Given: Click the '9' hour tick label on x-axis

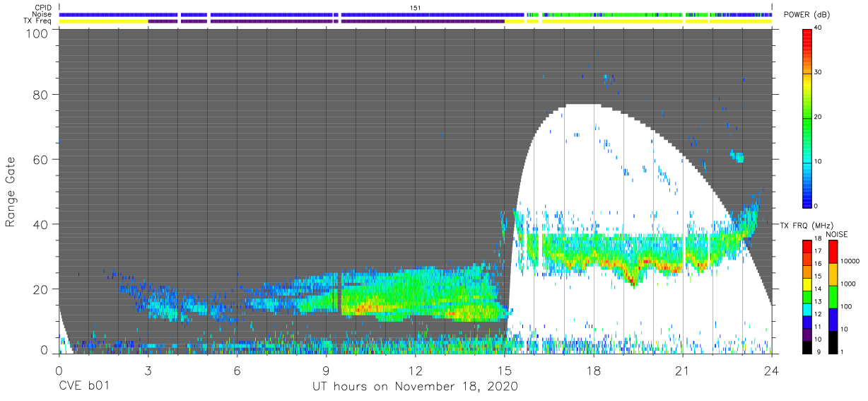Looking at the screenshot, I should point(327,370).
